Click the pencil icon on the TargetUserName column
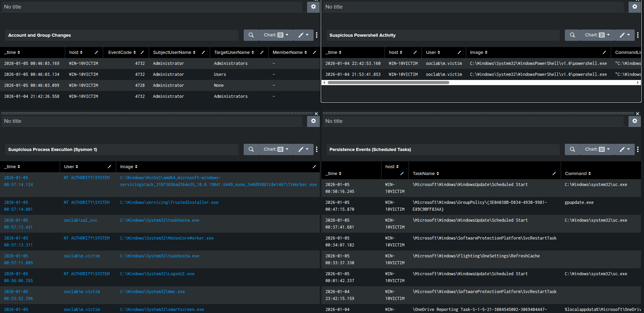 [x=262, y=53]
